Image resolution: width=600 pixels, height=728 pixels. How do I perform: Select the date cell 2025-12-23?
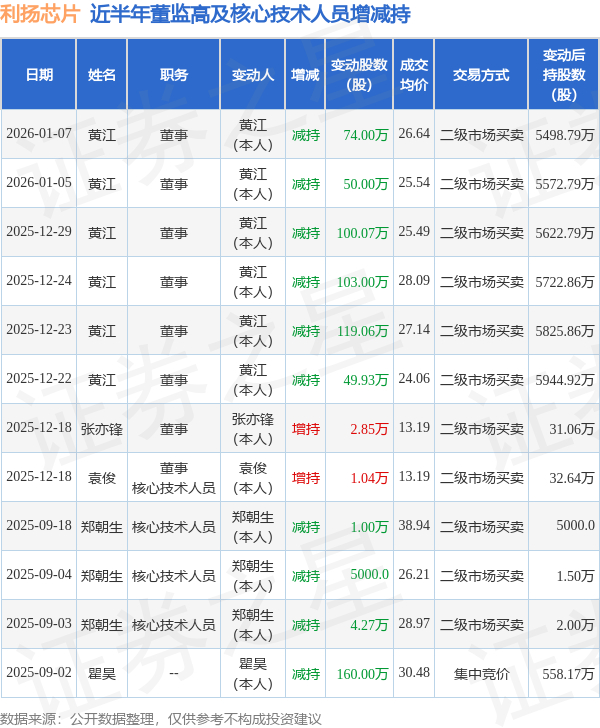tap(39, 330)
